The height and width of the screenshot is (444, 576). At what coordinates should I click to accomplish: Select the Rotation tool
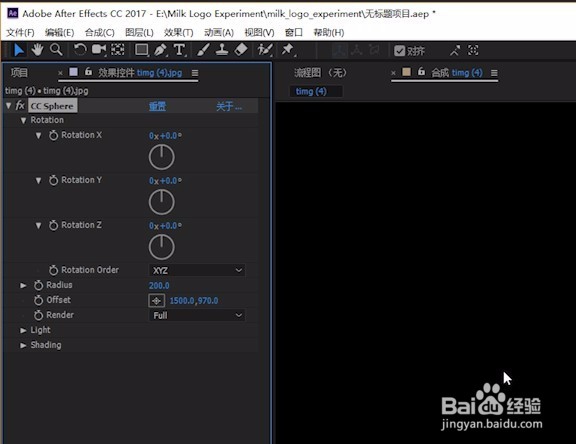(80, 50)
